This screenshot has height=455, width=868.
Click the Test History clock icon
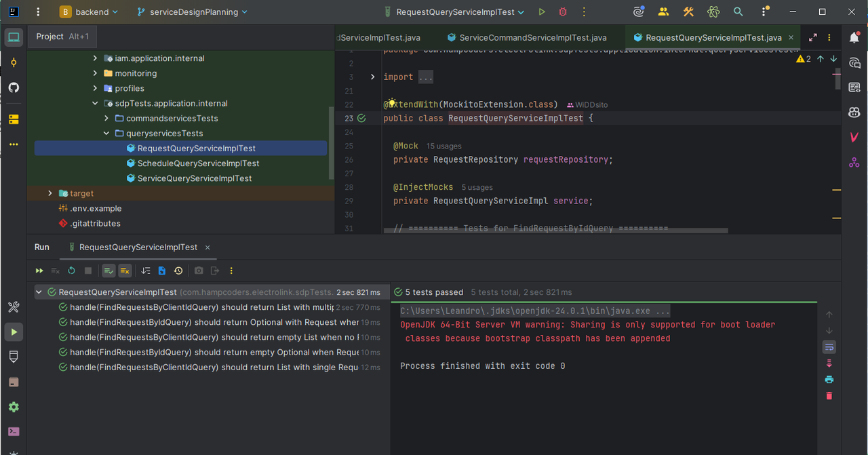point(178,271)
